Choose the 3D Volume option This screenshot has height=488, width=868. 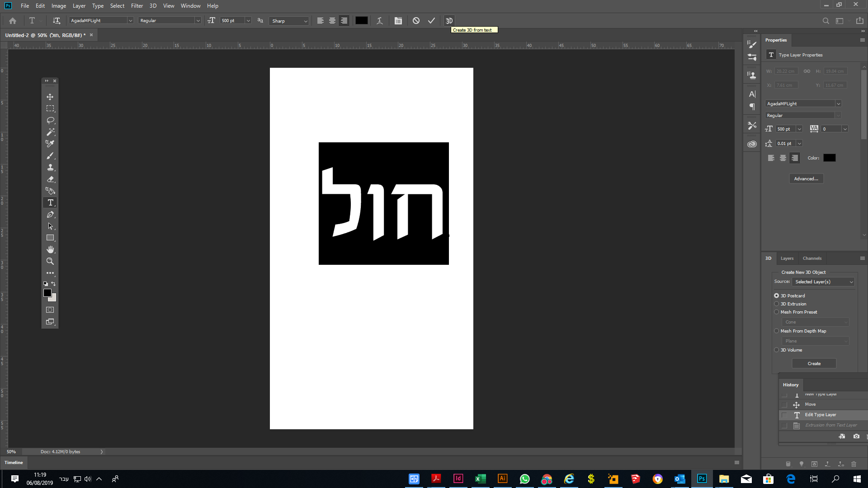(x=777, y=350)
